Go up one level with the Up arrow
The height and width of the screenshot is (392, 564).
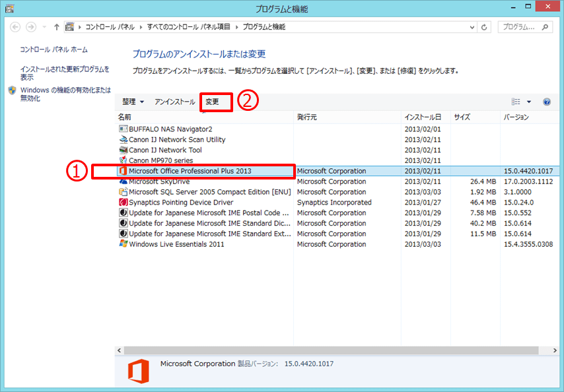(57, 27)
